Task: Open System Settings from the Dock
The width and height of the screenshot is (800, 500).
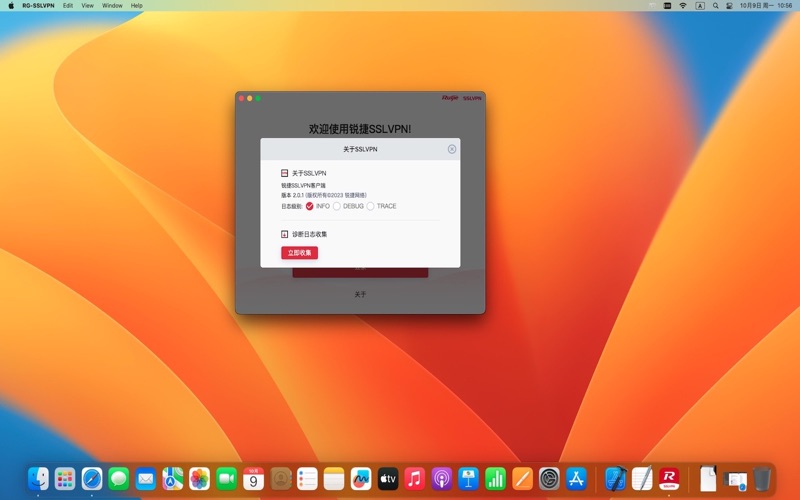Action: pos(549,479)
